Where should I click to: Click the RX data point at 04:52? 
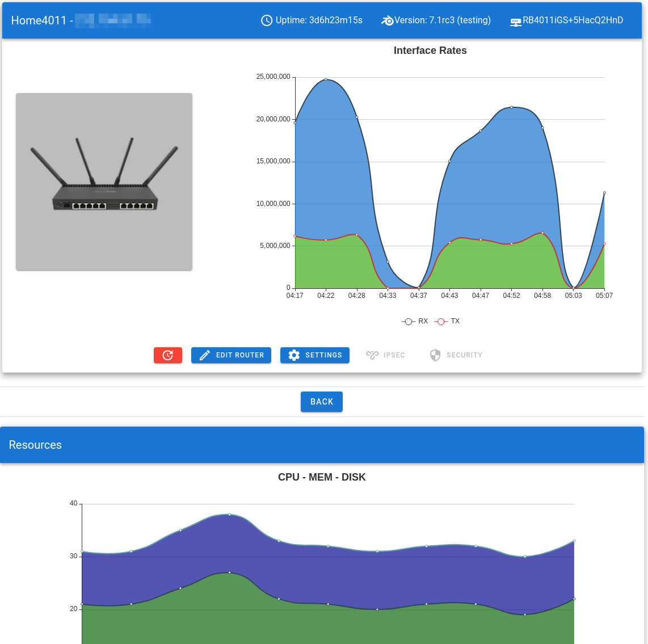coord(511,107)
